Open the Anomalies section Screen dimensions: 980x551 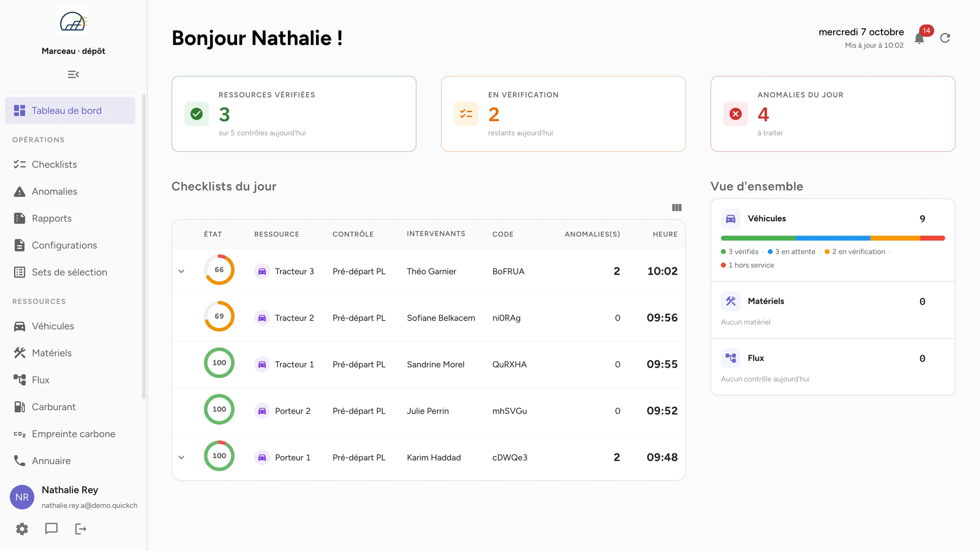click(70, 192)
